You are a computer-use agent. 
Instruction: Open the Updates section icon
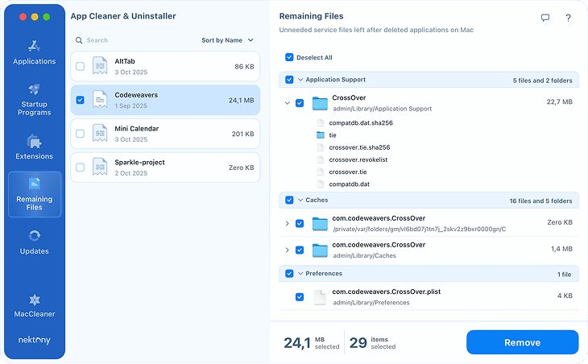(x=35, y=236)
